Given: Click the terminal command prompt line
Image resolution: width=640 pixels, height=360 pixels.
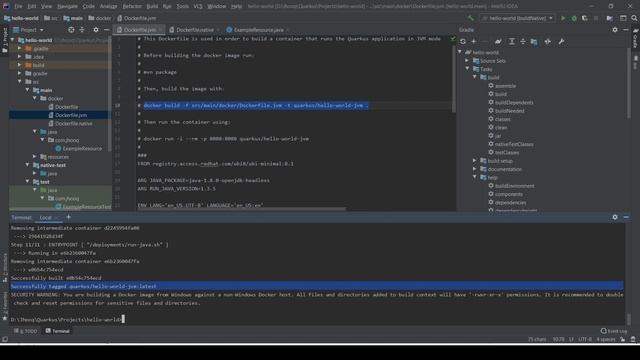Looking at the screenshot, I should pyautogui.click(x=68, y=320).
